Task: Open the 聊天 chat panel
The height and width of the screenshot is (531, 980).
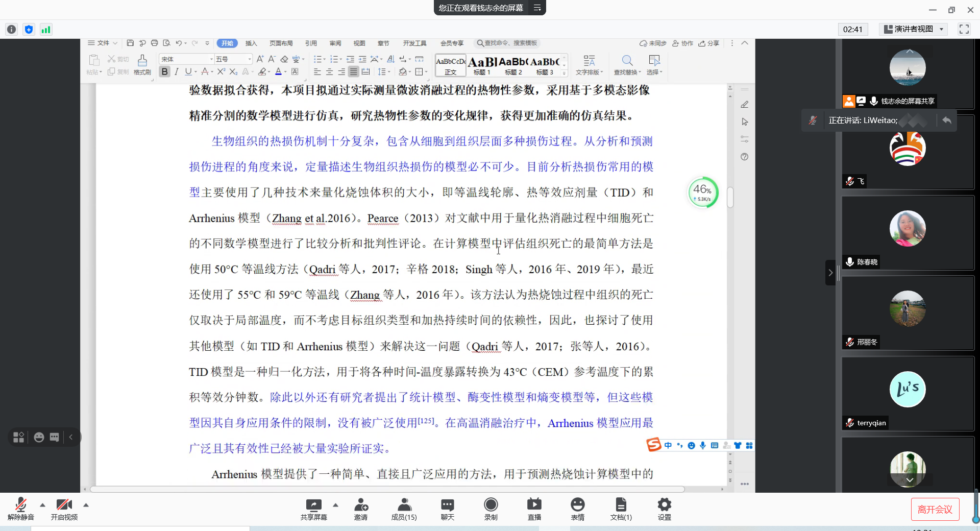Action: click(x=447, y=508)
